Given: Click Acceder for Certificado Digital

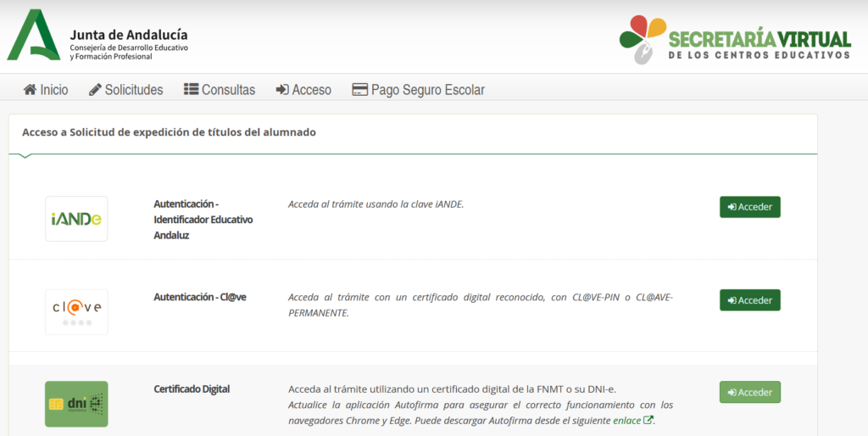Looking at the screenshot, I should click(749, 392).
